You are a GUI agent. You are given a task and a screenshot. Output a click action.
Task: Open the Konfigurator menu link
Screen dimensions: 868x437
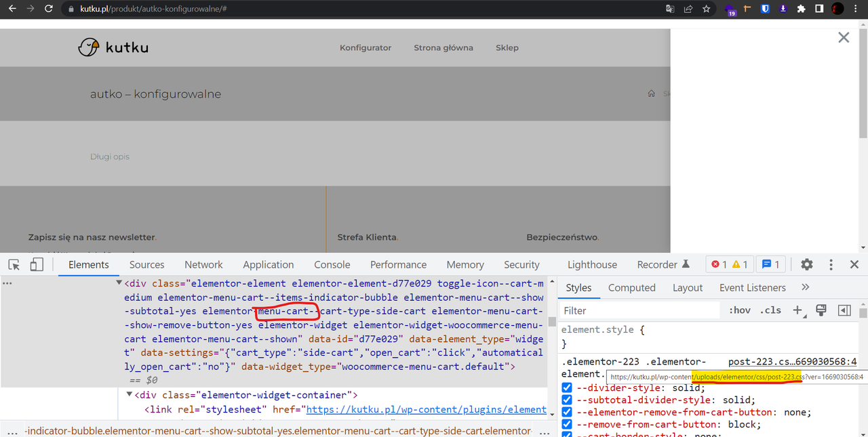366,47
